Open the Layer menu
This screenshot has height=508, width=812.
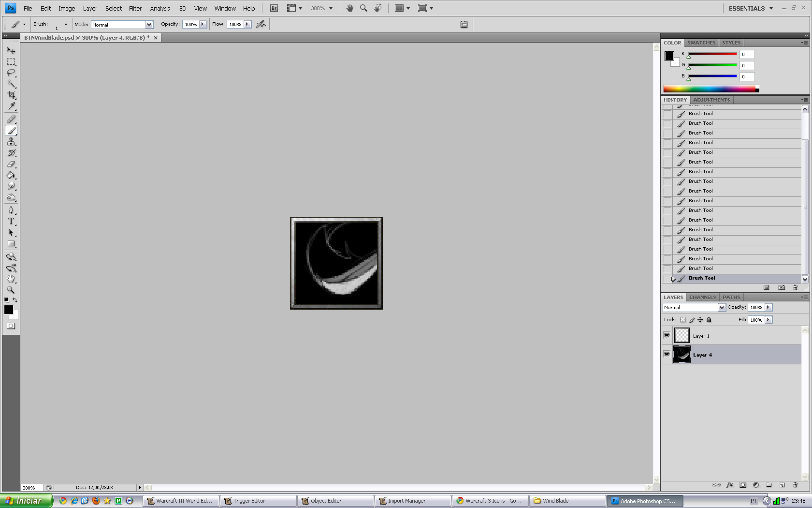point(90,8)
